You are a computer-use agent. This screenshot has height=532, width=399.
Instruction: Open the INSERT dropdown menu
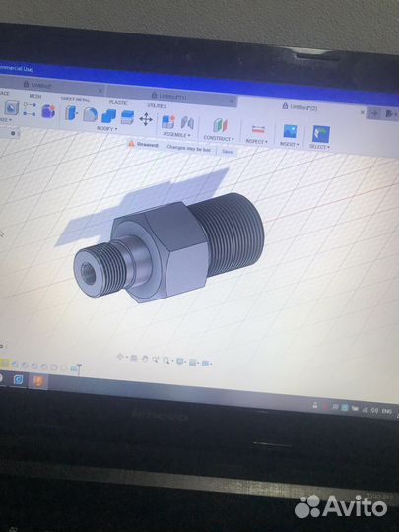[x=289, y=144]
